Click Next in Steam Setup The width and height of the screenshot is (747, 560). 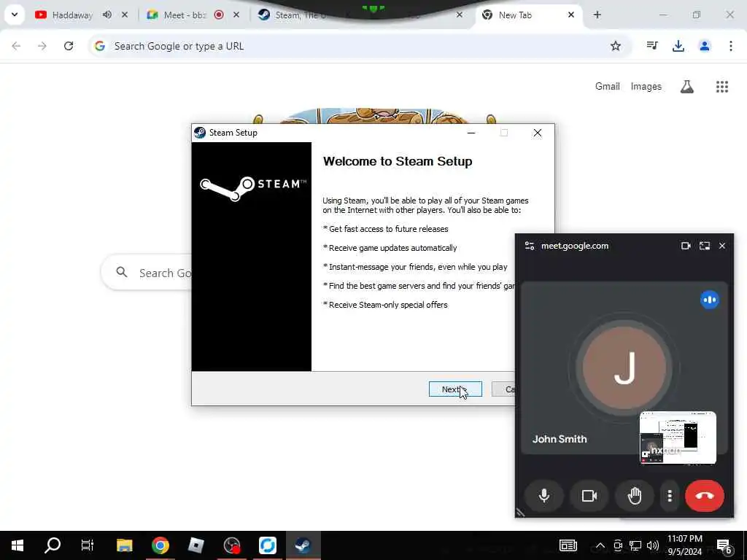[x=455, y=389]
